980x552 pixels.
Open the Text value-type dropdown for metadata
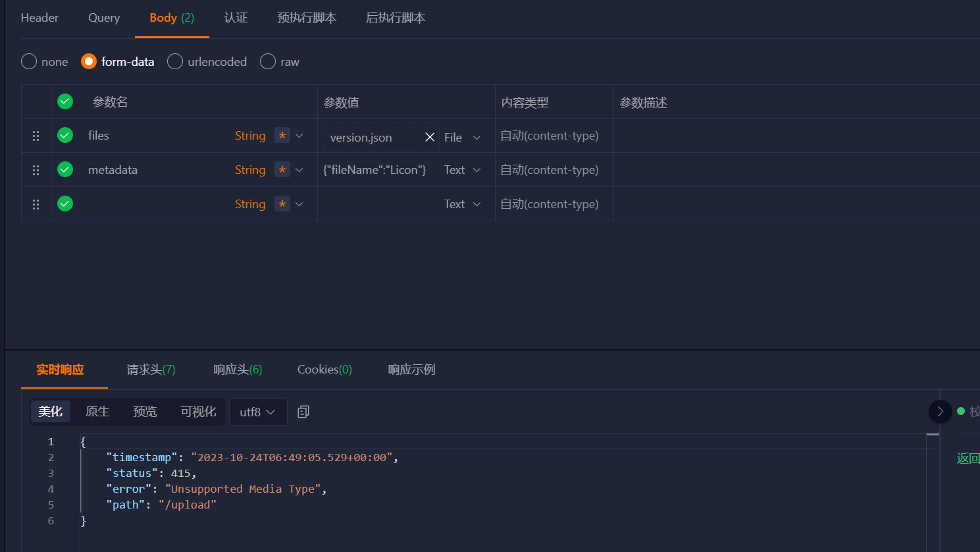click(463, 170)
